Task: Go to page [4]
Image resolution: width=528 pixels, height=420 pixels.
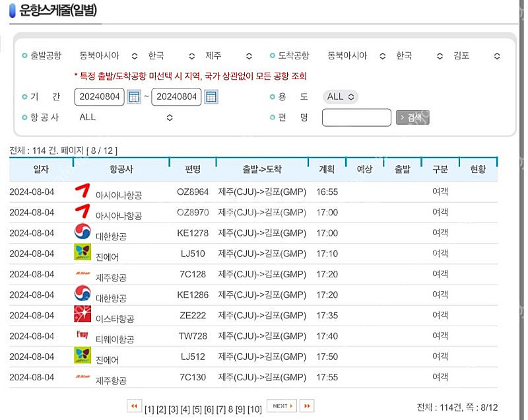Action: coord(185,409)
